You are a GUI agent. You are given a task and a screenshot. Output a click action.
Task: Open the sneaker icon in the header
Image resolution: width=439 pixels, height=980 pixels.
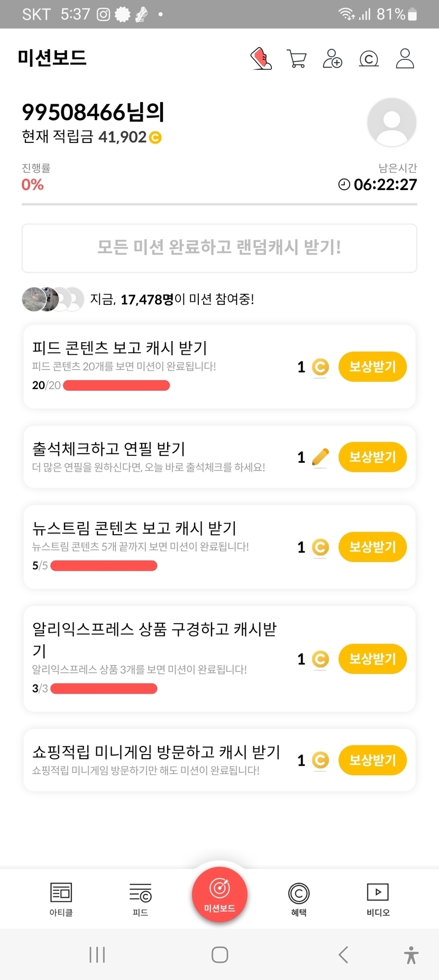261,58
